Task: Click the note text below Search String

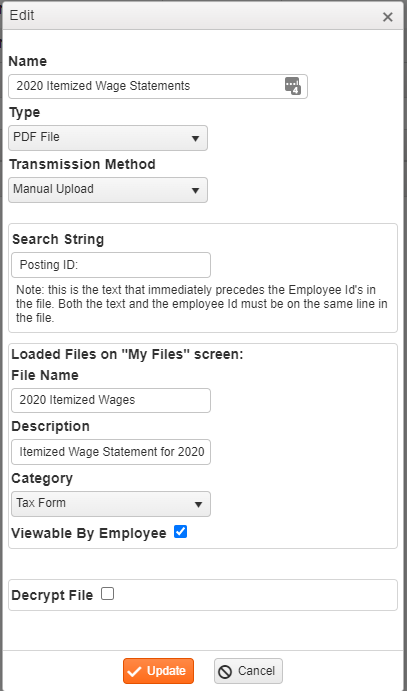Action: coord(202,304)
